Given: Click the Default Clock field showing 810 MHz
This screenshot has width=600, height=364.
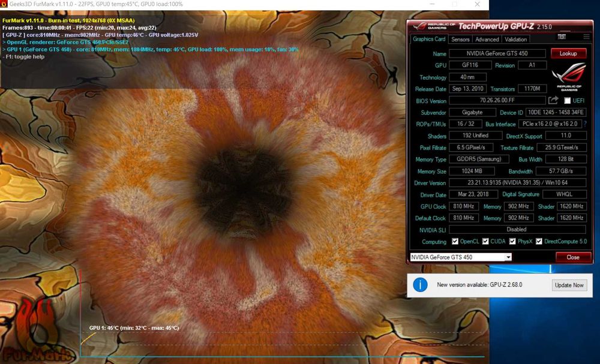Looking at the screenshot, I should tap(463, 218).
